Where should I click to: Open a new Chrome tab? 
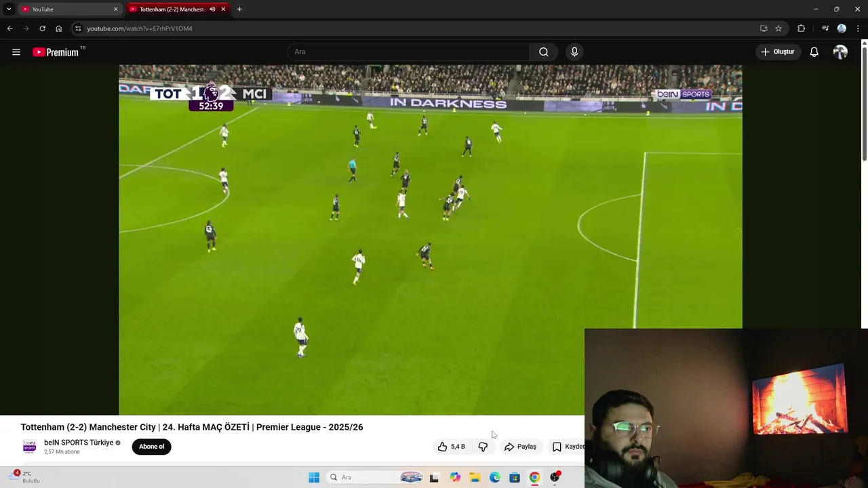coord(239,9)
